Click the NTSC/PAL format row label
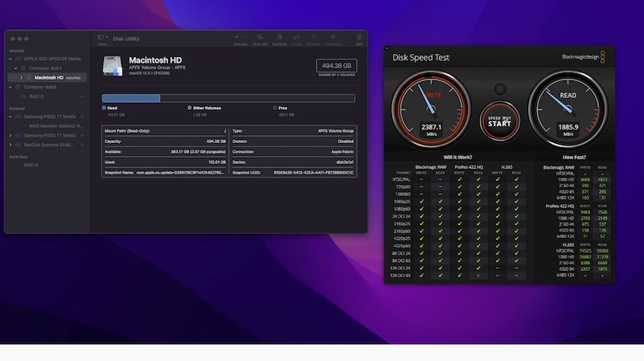Viewport: 644px width, 361px height. click(x=401, y=179)
